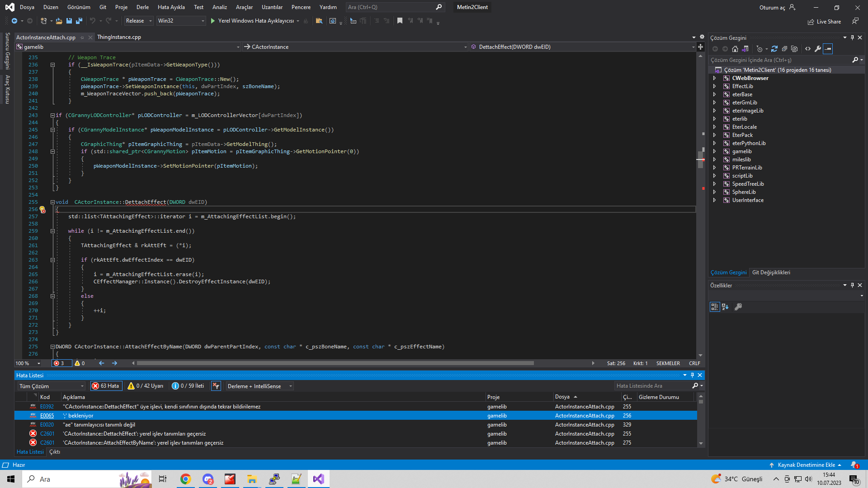Click Kaynak Denetimine Ekle in status bar

coord(806,465)
